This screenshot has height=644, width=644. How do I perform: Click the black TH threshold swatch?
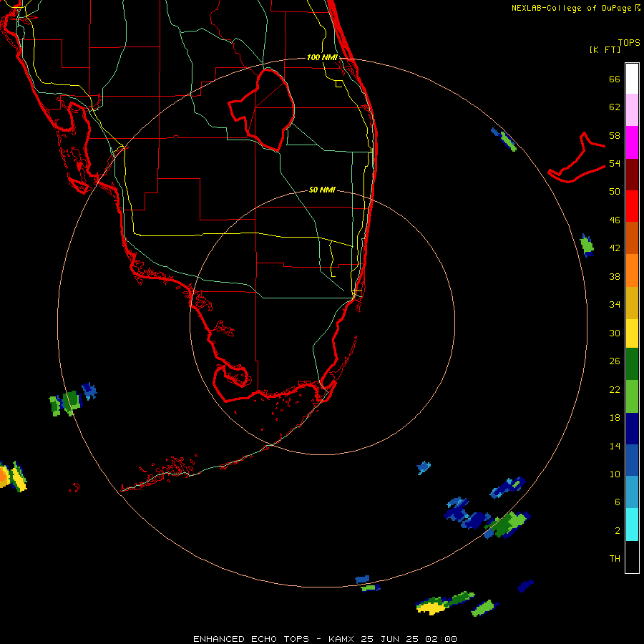[x=632, y=557]
